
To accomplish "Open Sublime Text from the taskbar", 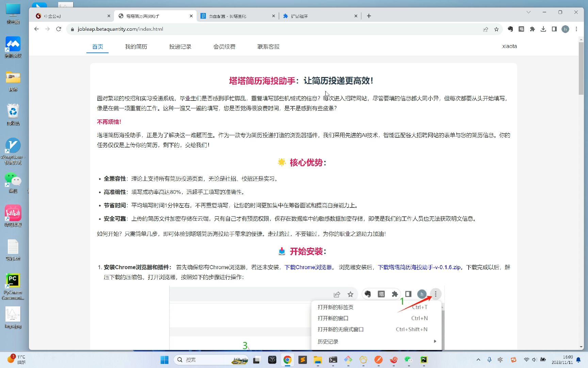I will (303, 360).
